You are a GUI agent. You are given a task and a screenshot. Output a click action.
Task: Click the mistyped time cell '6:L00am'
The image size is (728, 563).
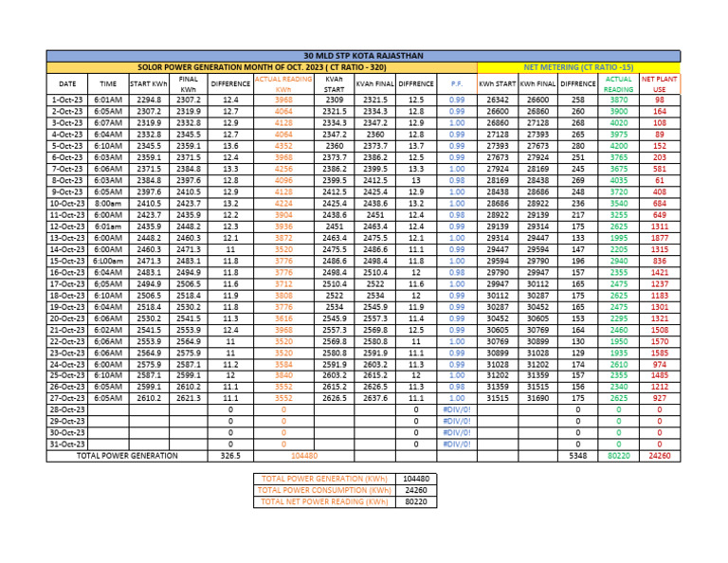point(108,261)
